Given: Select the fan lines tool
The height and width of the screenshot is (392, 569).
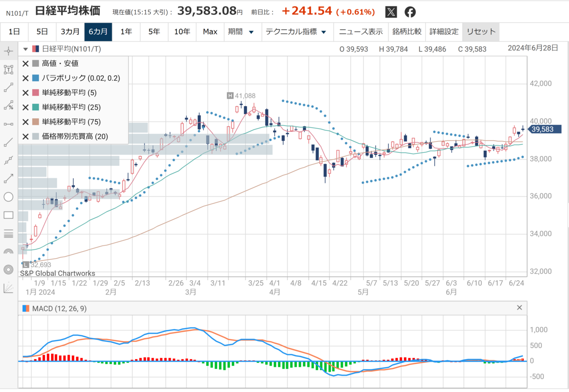Looking at the screenshot, I should point(8,288).
